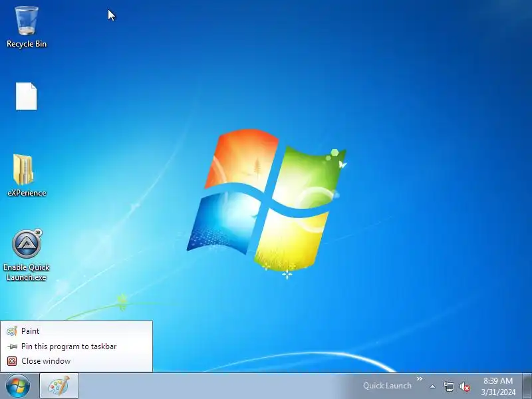
Task: Click the network status tray icon
Action: tap(448, 386)
